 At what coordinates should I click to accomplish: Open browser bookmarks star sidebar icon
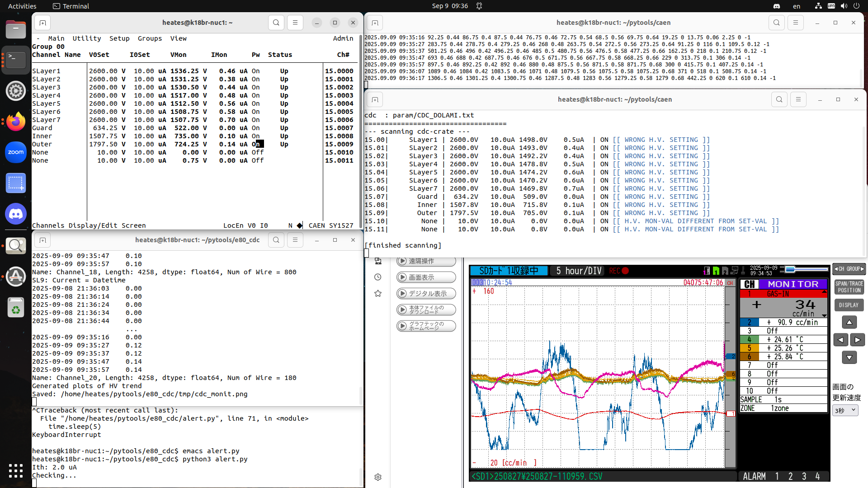point(378,293)
